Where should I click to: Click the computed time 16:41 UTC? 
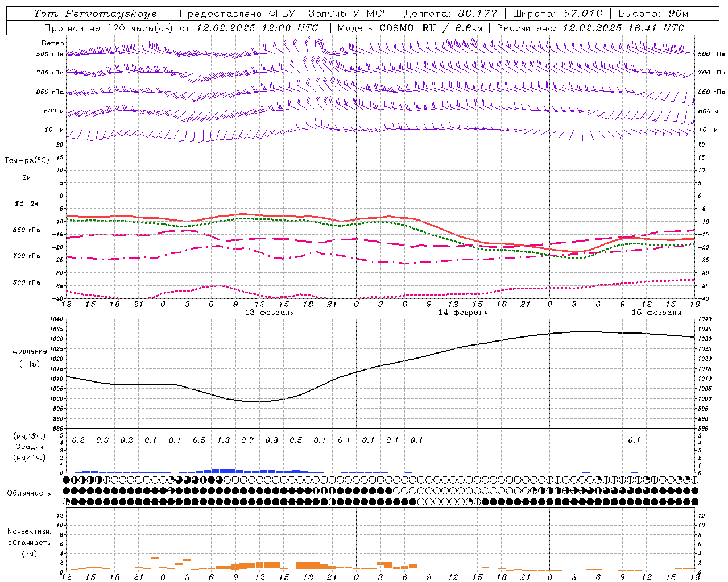tap(652, 28)
